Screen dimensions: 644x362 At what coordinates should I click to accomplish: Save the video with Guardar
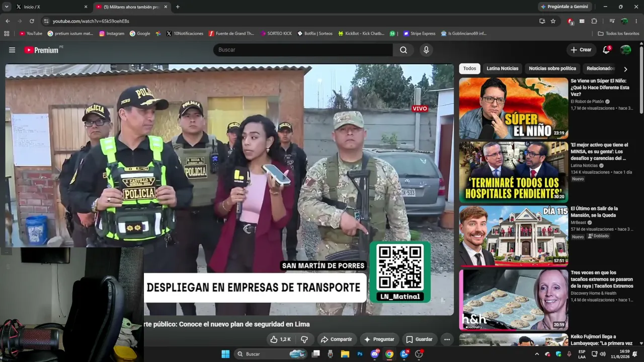[x=419, y=339]
